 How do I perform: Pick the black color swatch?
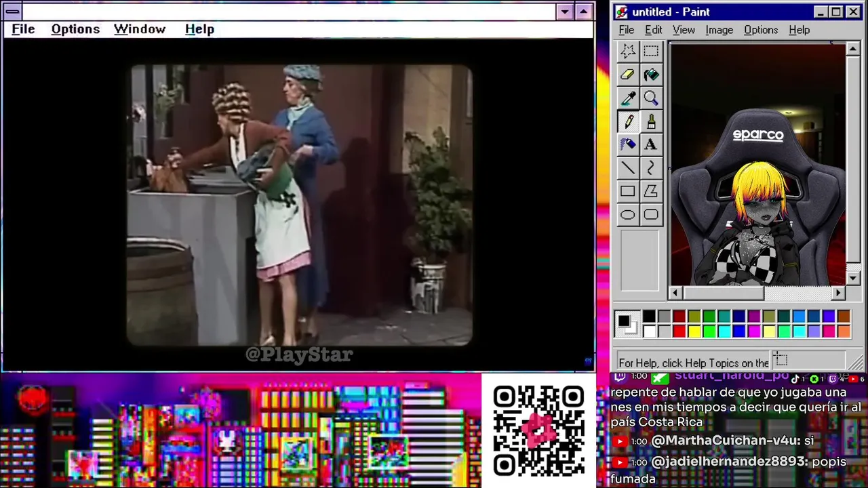pyautogui.click(x=649, y=317)
